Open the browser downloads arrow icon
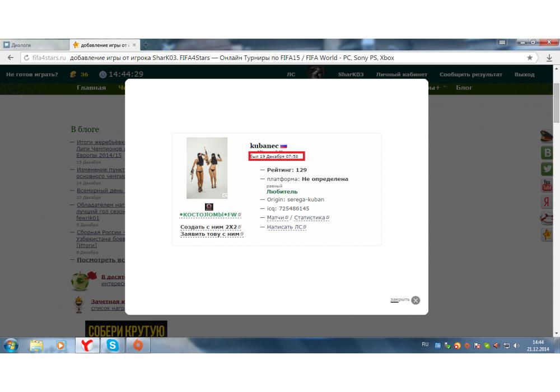 point(549,58)
